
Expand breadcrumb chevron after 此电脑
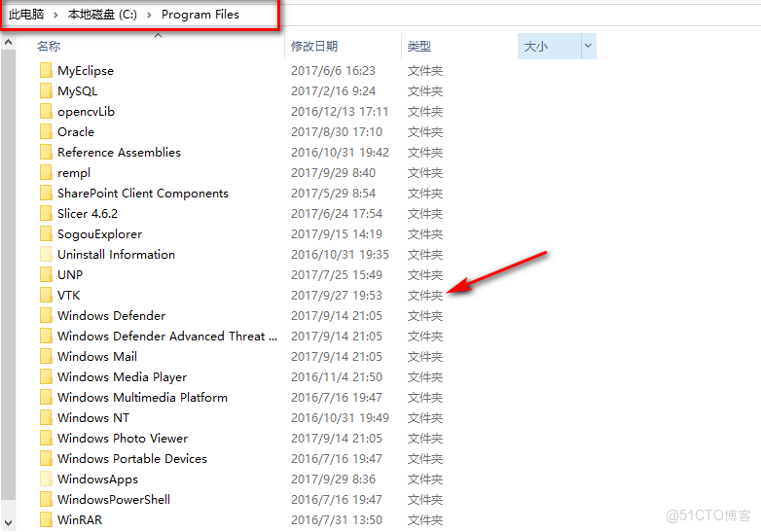[55, 15]
